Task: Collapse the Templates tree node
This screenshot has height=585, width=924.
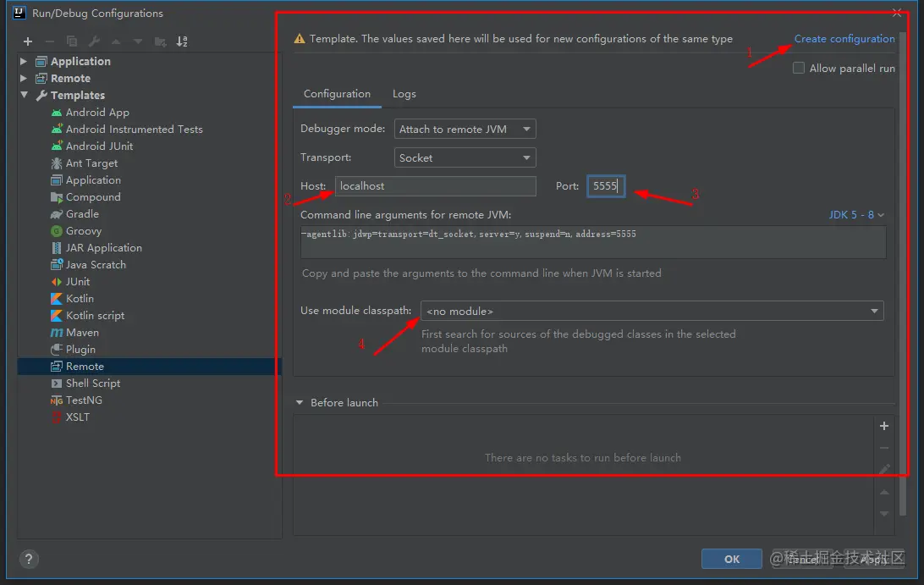Action: [x=24, y=96]
